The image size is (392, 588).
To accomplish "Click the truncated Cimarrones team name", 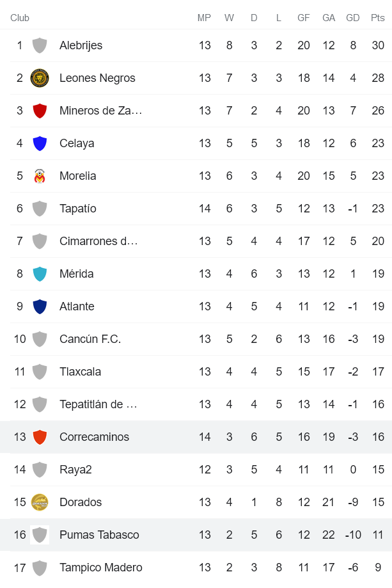I will 98,241.
